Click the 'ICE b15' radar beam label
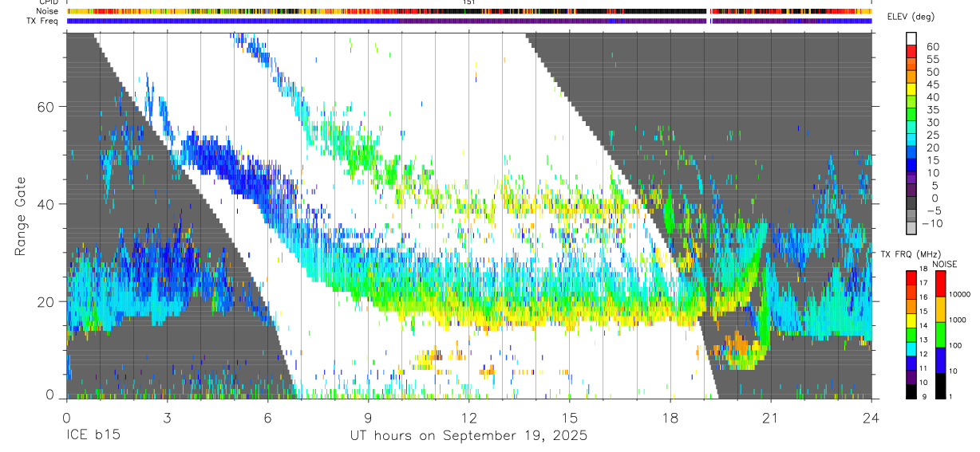The width and height of the screenshot is (980, 452). pos(94,436)
